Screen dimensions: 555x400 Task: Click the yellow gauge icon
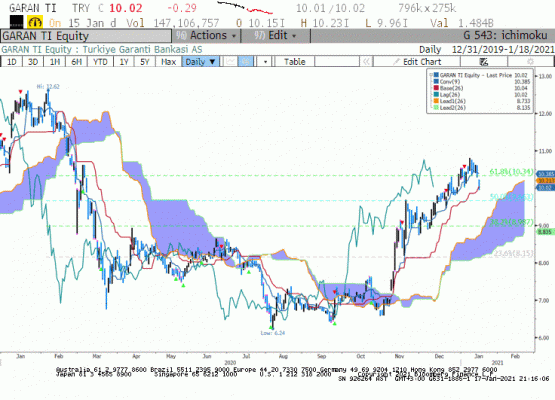tap(35, 22)
